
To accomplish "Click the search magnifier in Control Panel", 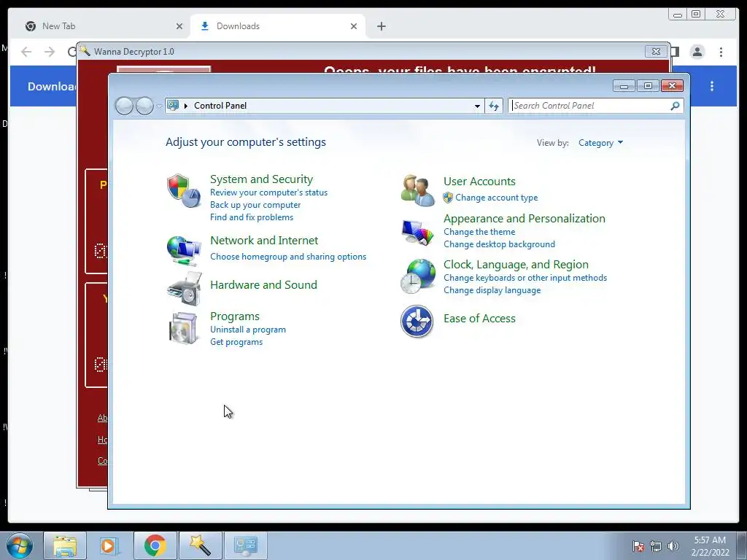I will [675, 106].
